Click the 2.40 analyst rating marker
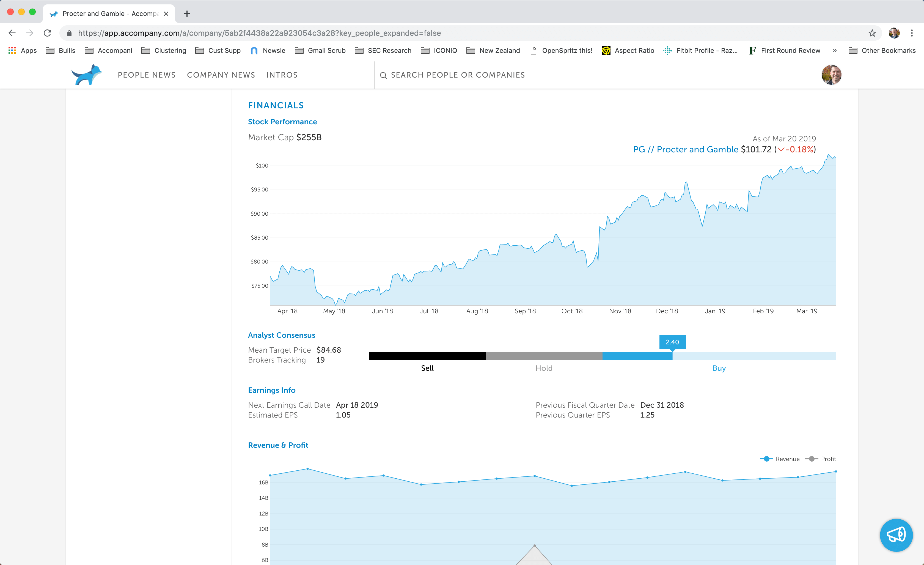This screenshot has height=565, width=924. pos(672,342)
